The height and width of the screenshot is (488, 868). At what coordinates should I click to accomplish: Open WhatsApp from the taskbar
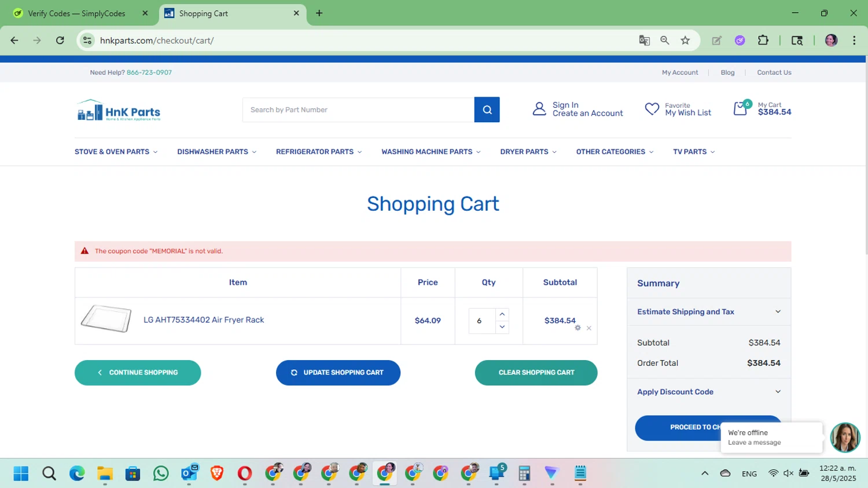click(x=161, y=474)
